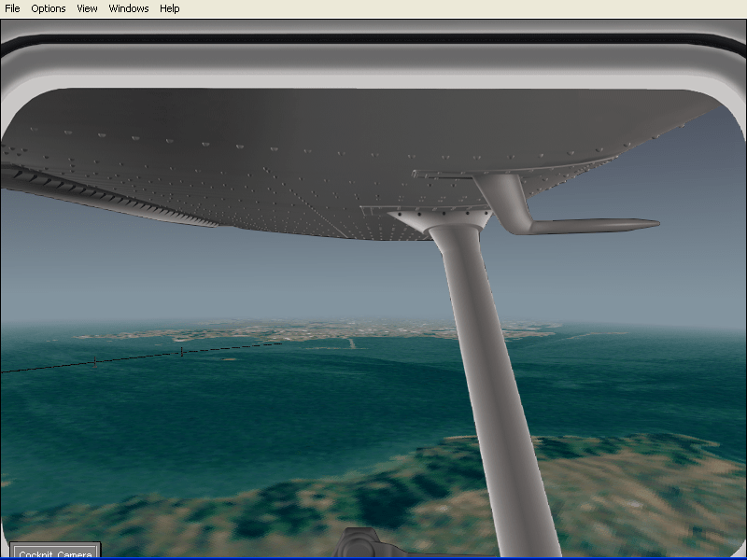The height and width of the screenshot is (560, 747).
Task: Click the distant bridge near the island
Action: [x=351, y=343]
